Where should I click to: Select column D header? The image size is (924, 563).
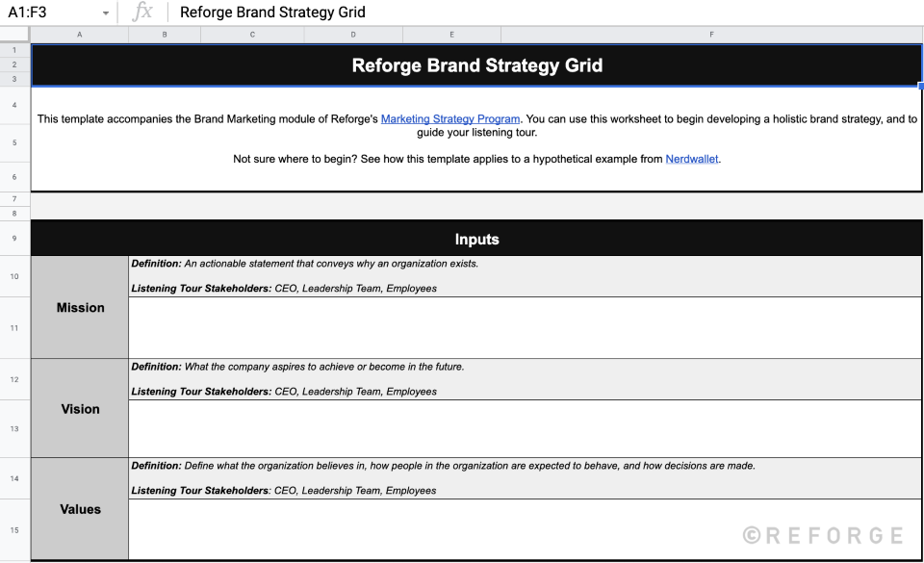[355, 34]
